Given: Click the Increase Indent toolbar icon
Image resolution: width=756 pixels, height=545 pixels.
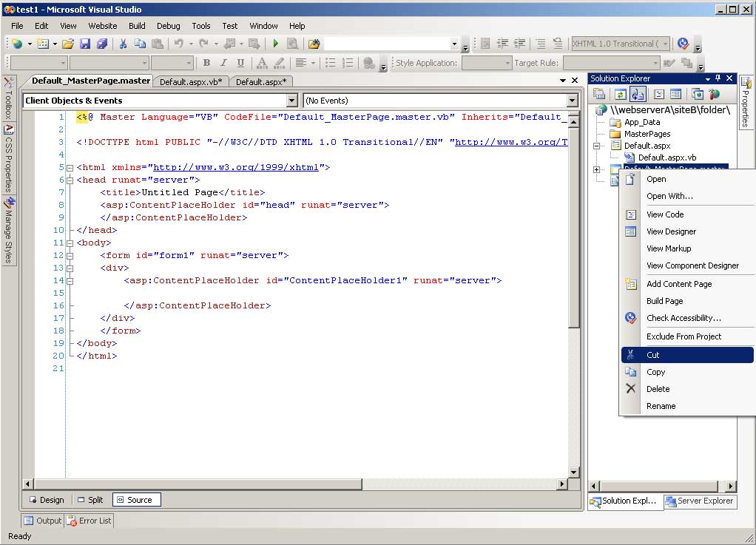Looking at the screenshot, I should point(520,44).
